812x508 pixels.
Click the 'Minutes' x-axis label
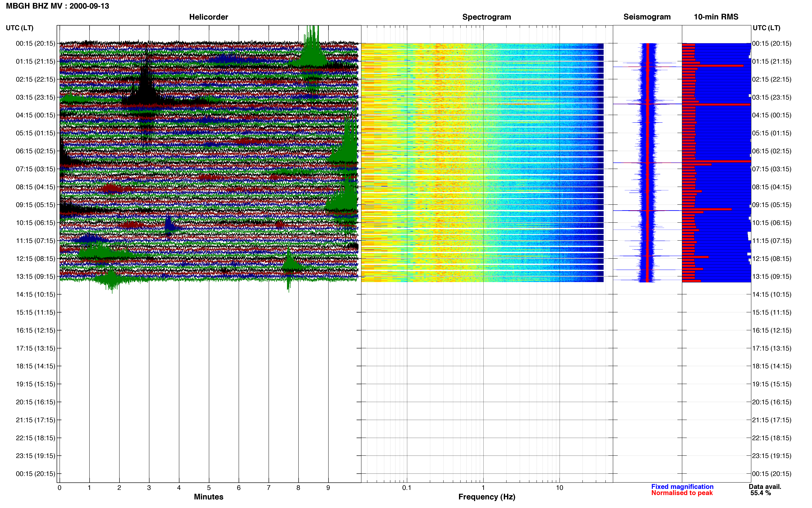pos(209,497)
